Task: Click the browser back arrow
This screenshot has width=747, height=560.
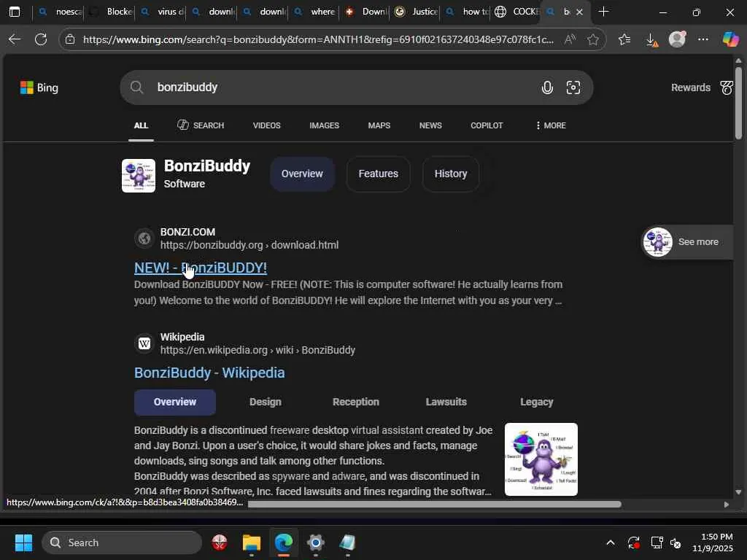Action: pyautogui.click(x=15, y=39)
